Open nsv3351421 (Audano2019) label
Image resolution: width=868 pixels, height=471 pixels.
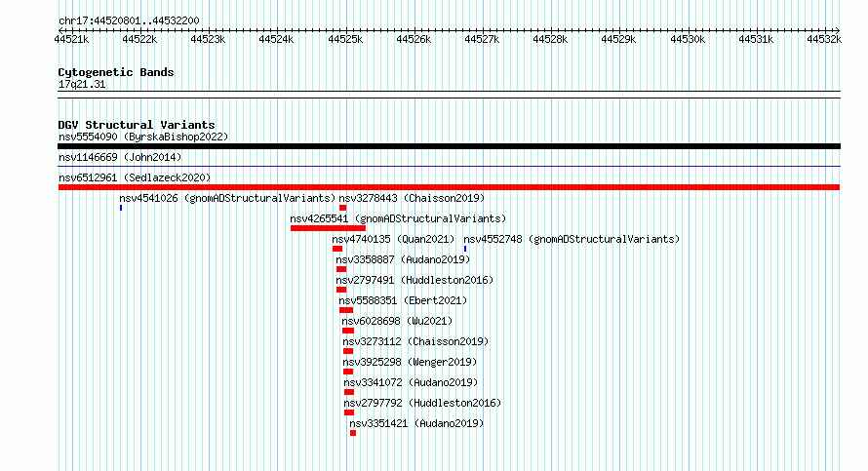(x=416, y=423)
